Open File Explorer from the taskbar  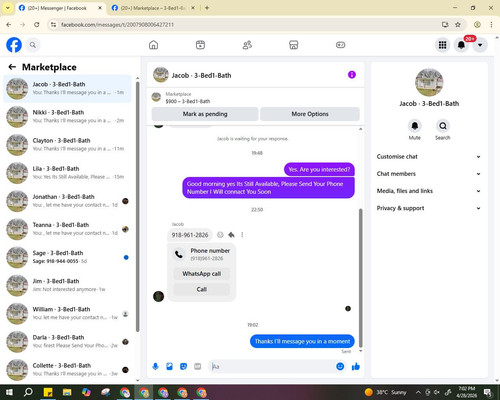[67, 392]
